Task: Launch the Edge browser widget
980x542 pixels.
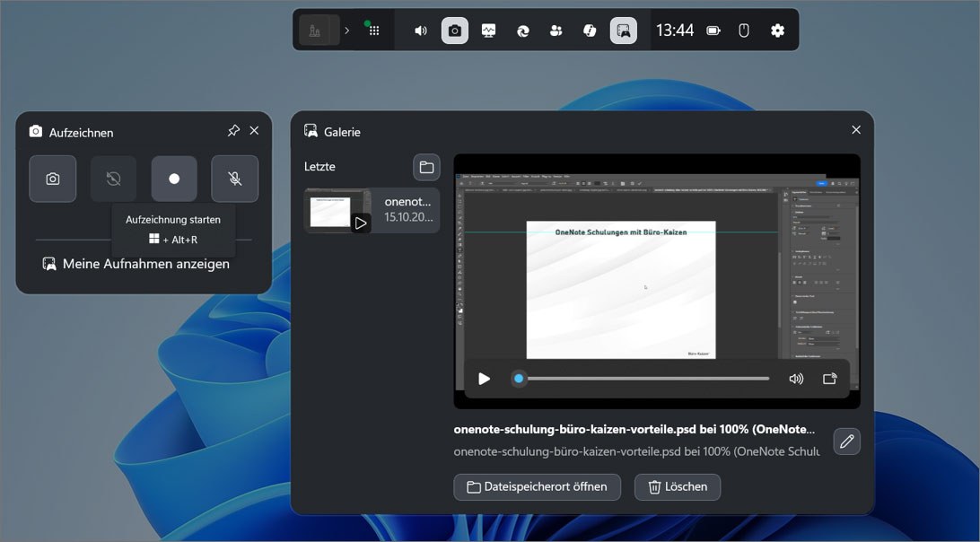Action: [522, 31]
